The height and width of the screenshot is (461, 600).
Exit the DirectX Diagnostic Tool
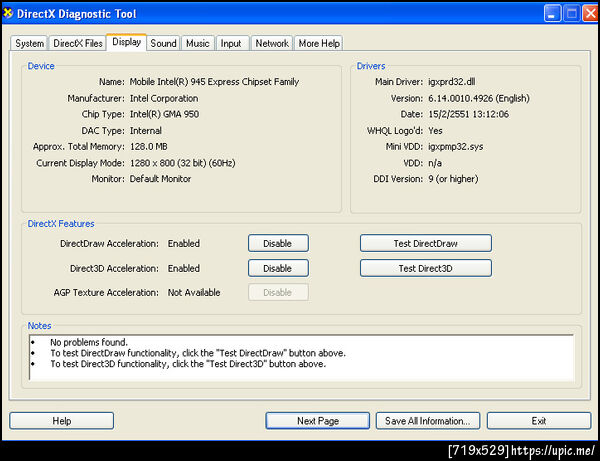pyautogui.click(x=539, y=421)
